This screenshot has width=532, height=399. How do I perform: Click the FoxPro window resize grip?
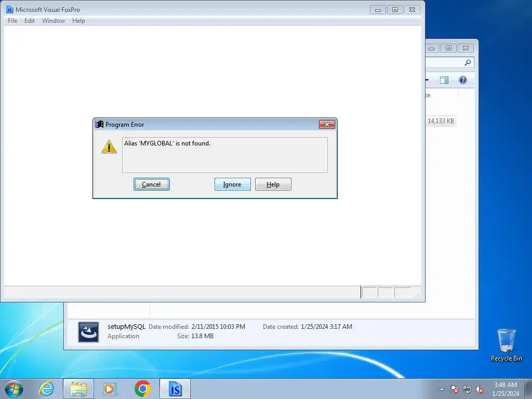coord(417,295)
